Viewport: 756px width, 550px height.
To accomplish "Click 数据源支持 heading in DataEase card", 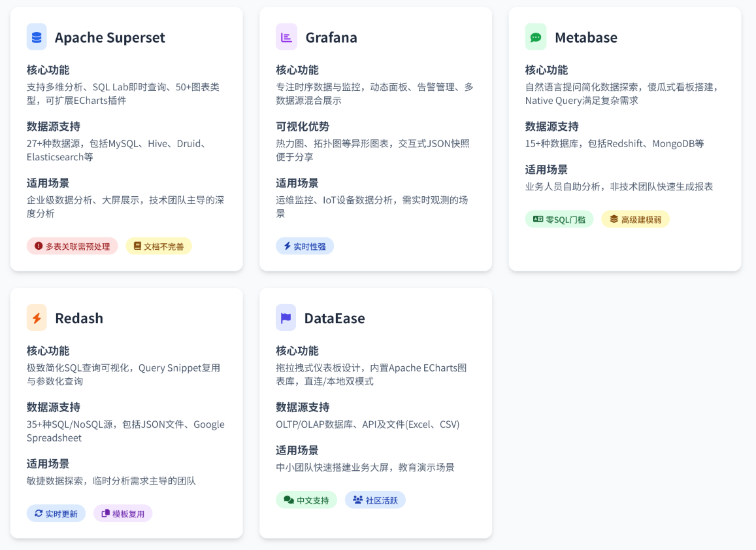I will coord(303,407).
